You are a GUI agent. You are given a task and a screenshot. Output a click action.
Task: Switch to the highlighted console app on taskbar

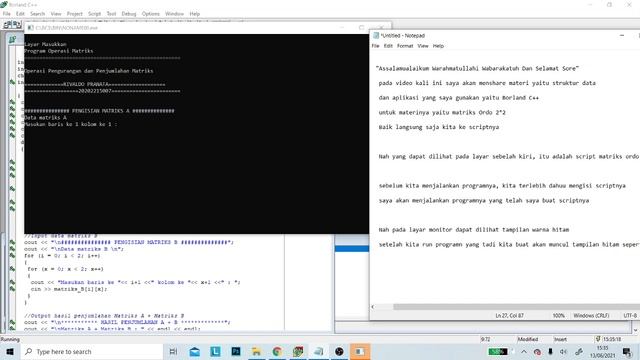360,351
